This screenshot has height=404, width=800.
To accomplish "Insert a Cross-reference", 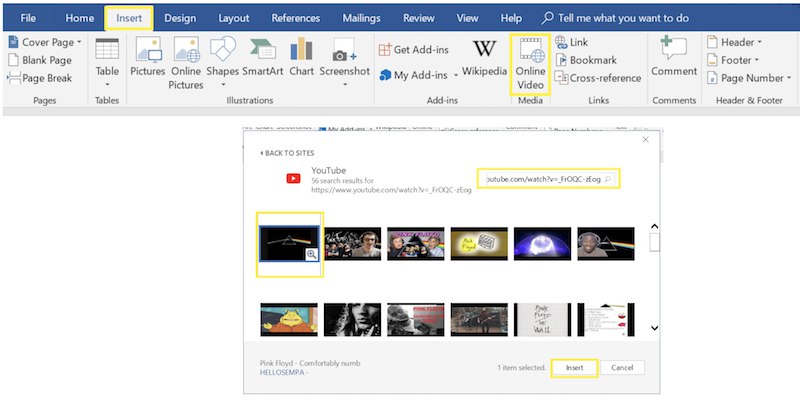I will tap(598, 78).
